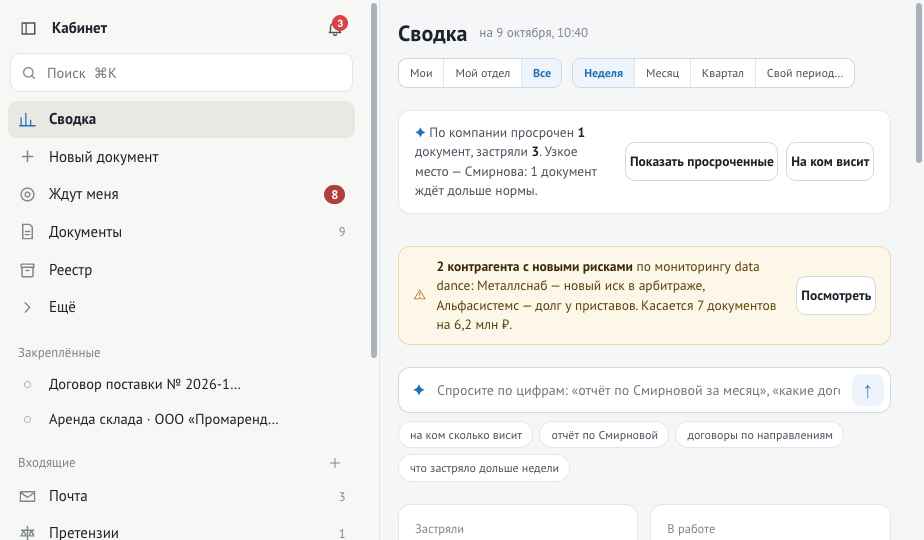This screenshot has width=924, height=540.
Task: Select suggestion отчёт по Смирновой
Action: [604, 435]
